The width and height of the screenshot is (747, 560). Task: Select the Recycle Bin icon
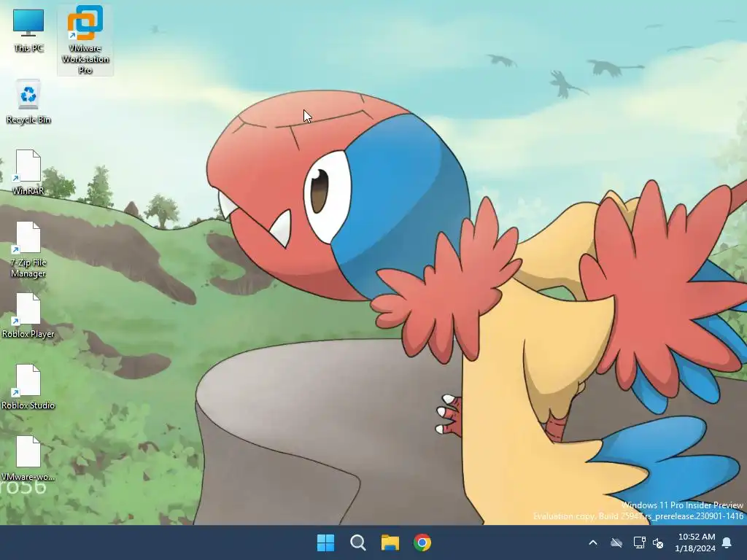[x=28, y=102]
